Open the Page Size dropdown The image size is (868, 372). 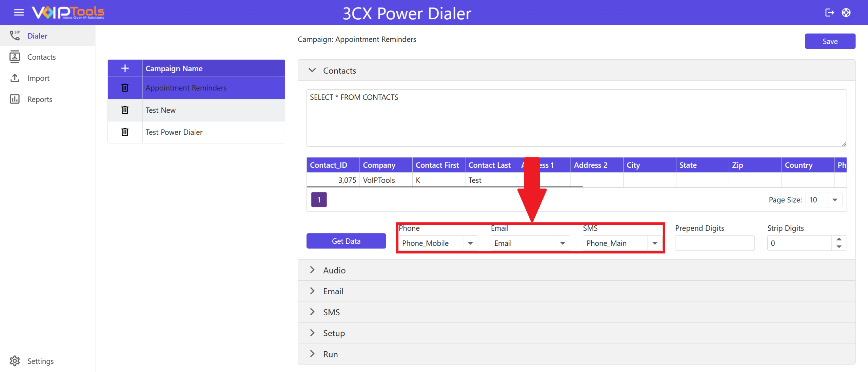pos(835,200)
